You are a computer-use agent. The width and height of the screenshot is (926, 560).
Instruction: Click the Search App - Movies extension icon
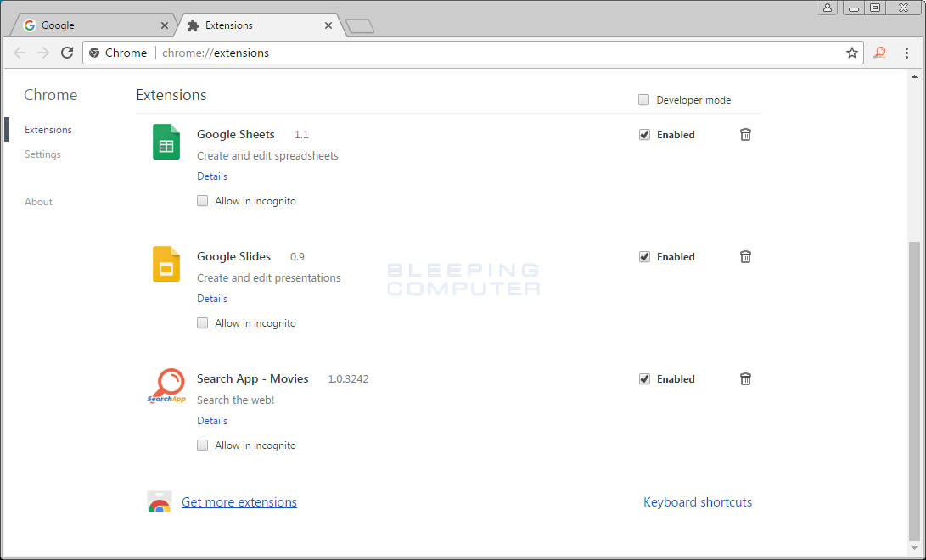(x=166, y=386)
